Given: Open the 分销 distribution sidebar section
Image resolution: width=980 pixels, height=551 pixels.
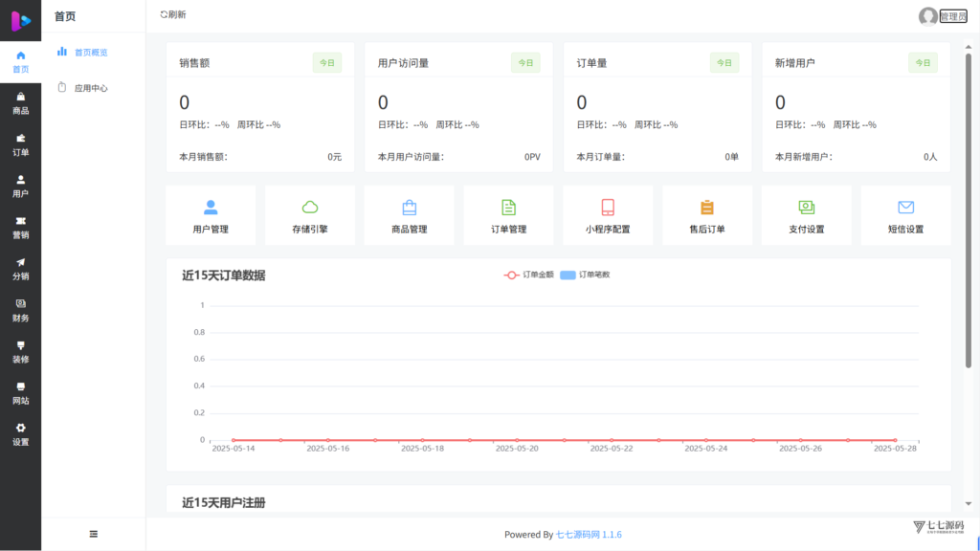Looking at the screenshot, I should point(21,269).
